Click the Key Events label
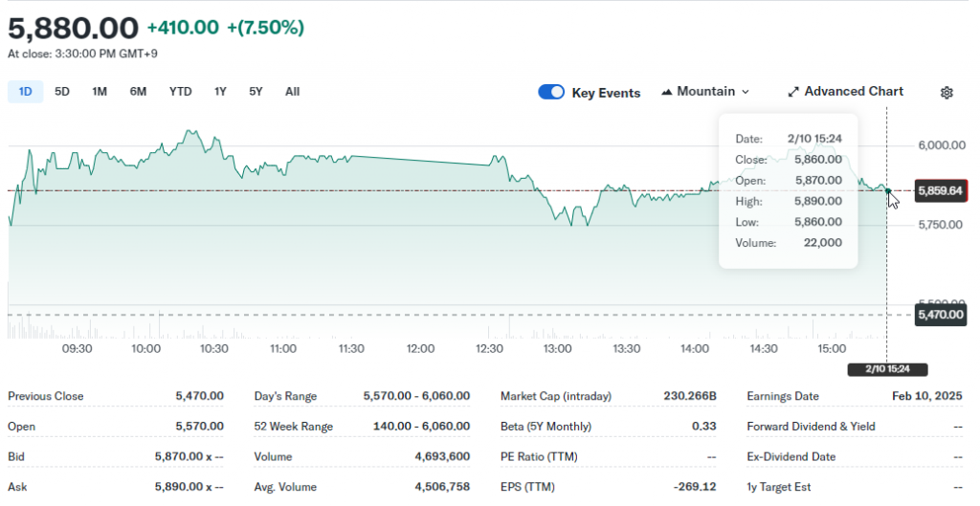Viewport: 980px width, 506px height. [606, 93]
